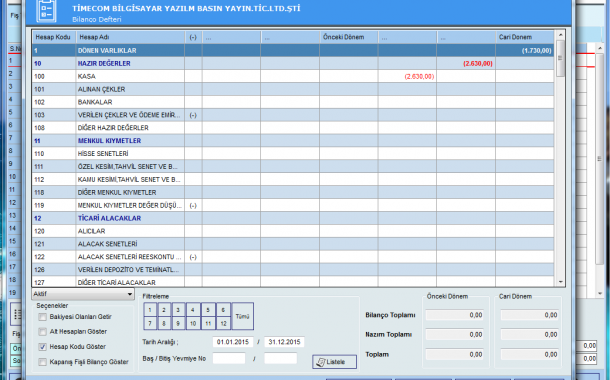Select filter button 1
The height and width of the screenshot is (380, 610).
150,310
